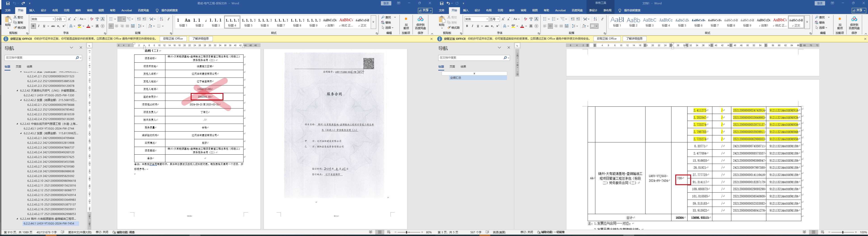Toggle center alignment in right Word window
This screenshot has height=236, width=868.
(x=550, y=26)
